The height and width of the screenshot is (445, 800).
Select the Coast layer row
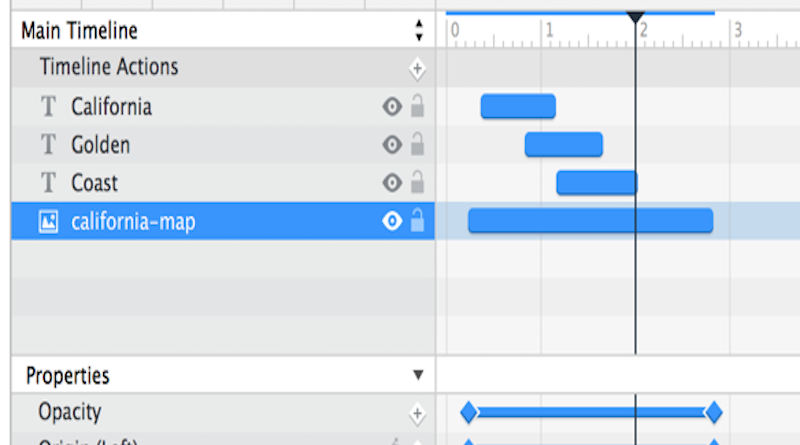223,183
